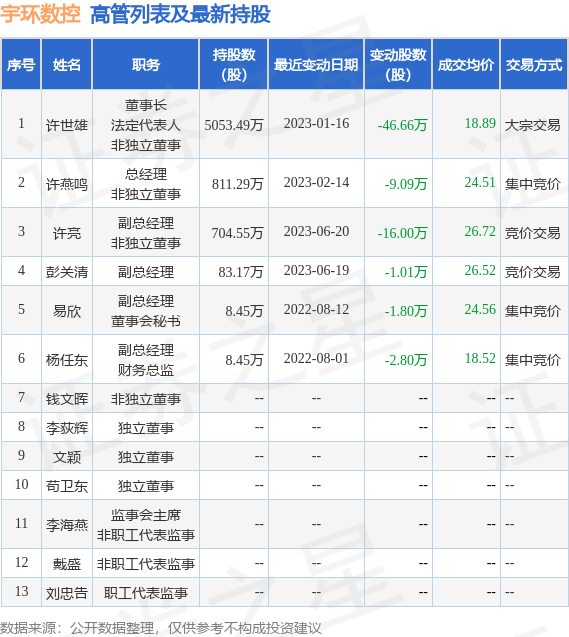Select the holdings value 83.17万

pyautogui.click(x=241, y=272)
